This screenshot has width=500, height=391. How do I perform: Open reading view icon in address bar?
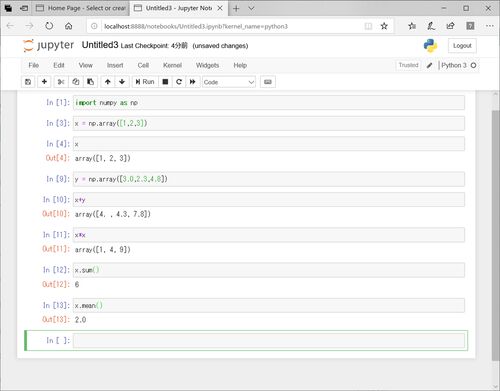pos(368,26)
